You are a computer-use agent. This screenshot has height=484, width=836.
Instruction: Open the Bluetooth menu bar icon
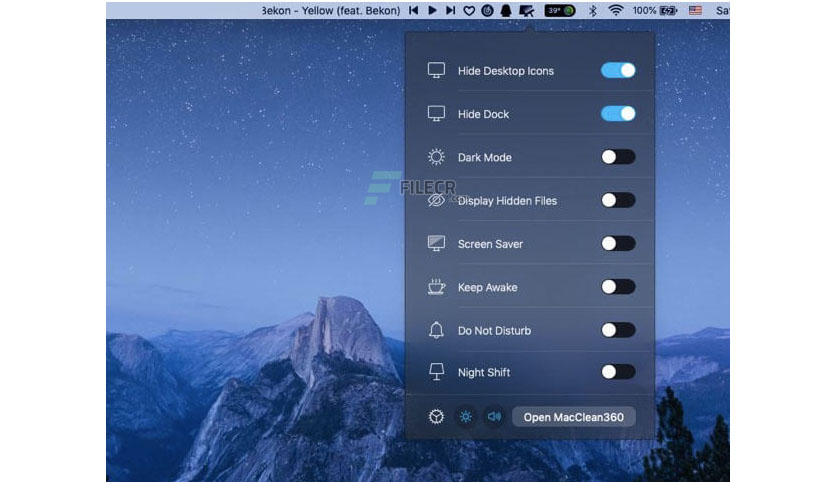click(593, 11)
